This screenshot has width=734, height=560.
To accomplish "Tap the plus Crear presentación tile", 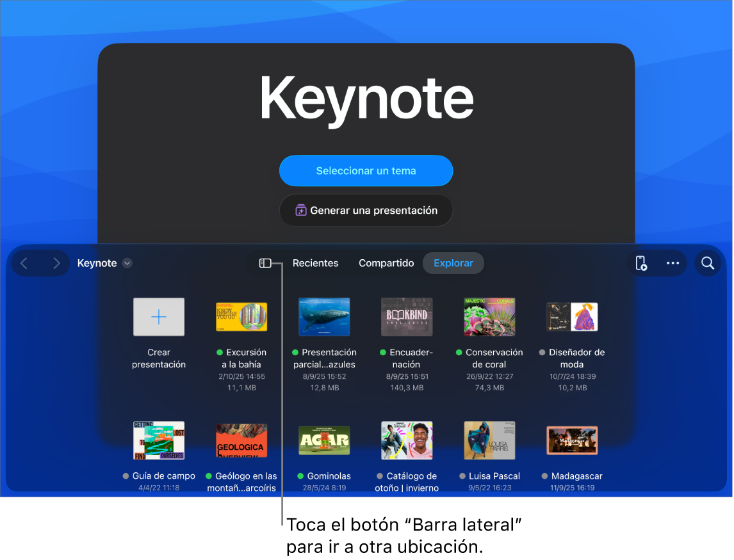I will tap(159, 317).
